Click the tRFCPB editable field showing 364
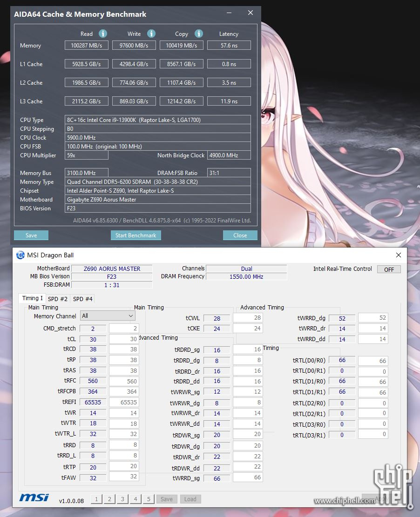420x517 pixels. [124, 391]
